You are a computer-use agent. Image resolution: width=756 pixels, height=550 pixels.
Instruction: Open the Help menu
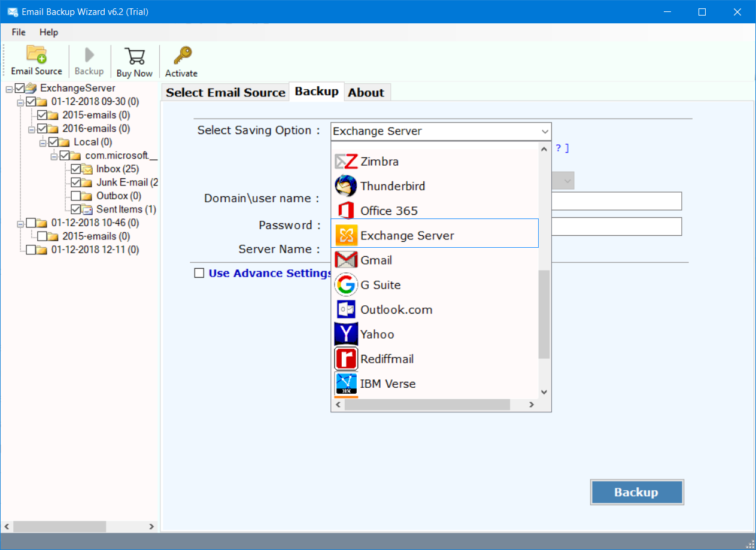(49, 32)
